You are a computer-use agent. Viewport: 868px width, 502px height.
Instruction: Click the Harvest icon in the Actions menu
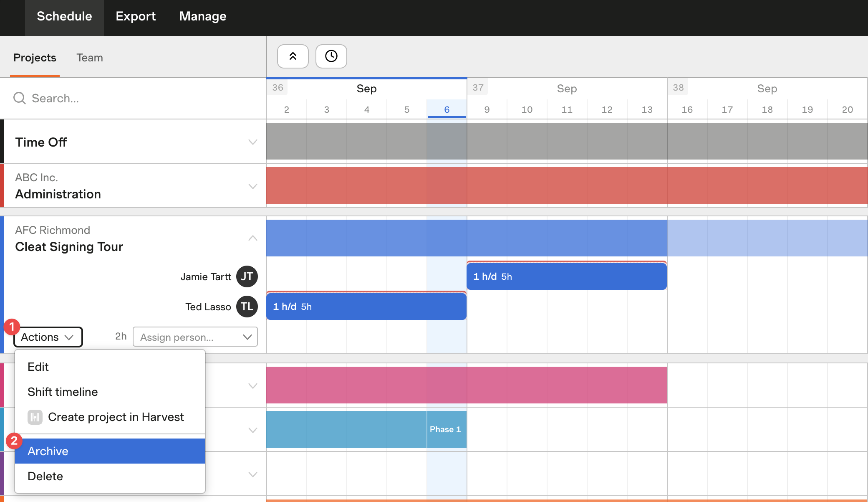click(35, 417)
